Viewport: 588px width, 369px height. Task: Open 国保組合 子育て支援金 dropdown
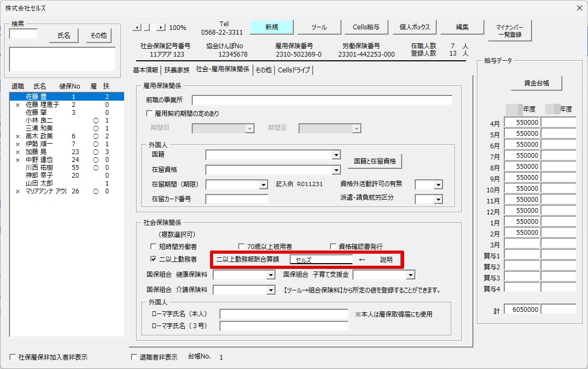[411, 275]
